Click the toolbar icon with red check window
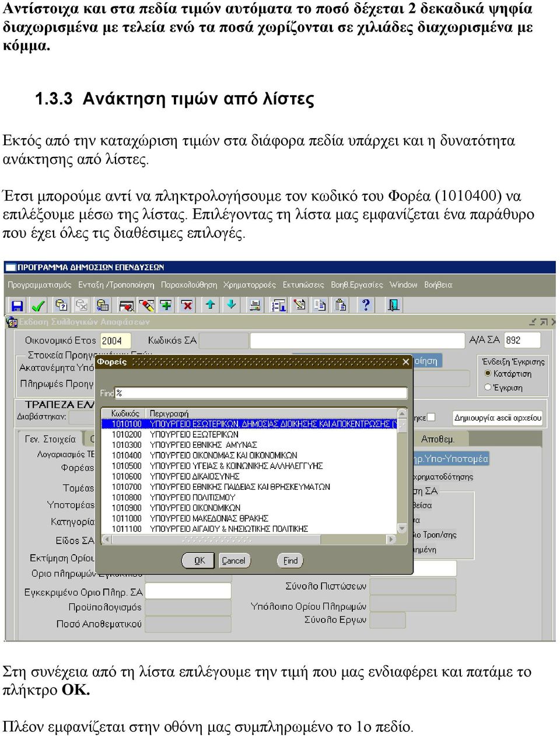 [x=126, y=305]
